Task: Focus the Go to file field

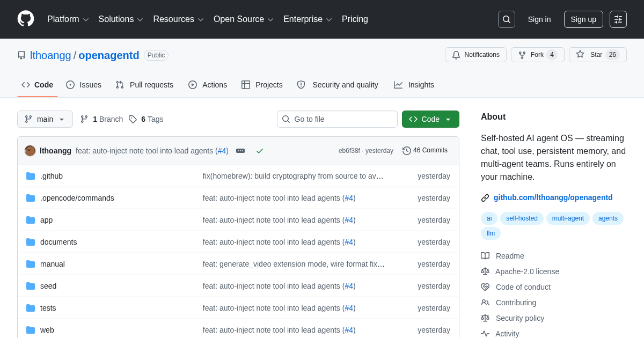Action: (x=337, y=119)
